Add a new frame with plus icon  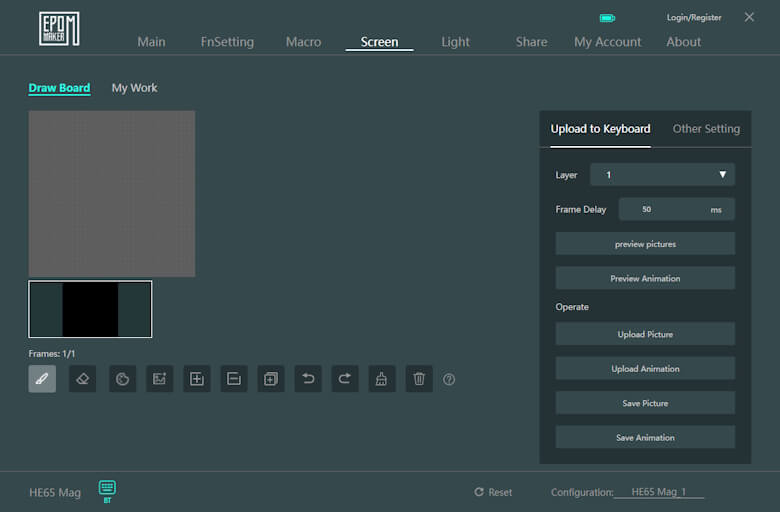197,379
